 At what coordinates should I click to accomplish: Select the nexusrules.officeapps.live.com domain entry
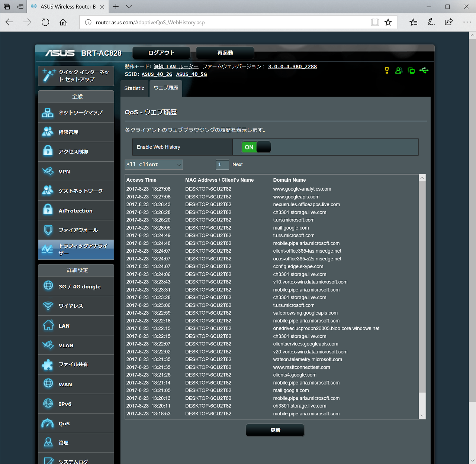pyautogui.click(x=306, y=204)
